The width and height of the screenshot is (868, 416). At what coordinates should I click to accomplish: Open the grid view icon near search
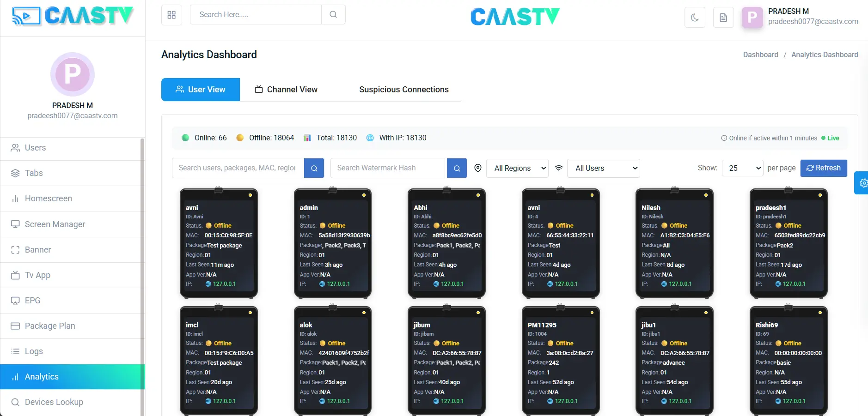tap(171, 14)
